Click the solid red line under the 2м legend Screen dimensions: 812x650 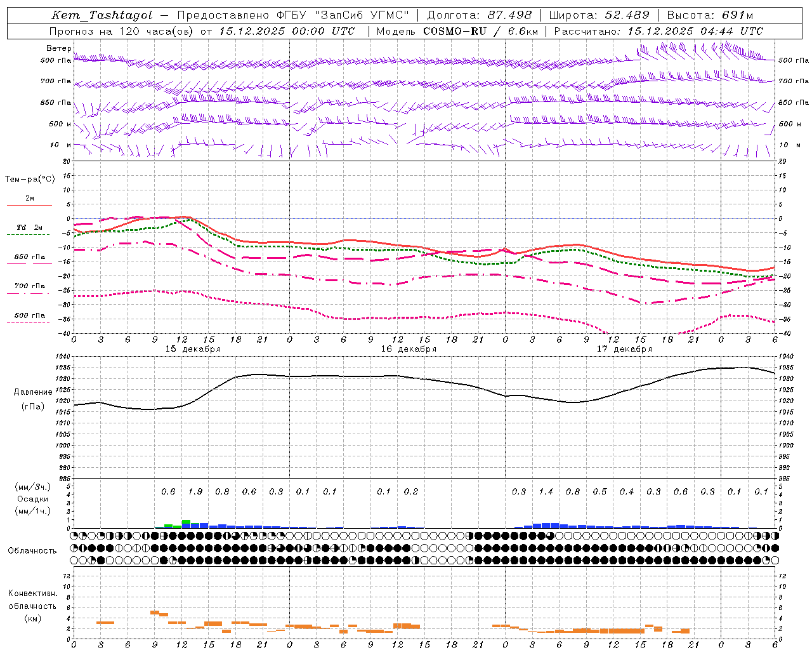(x=29, y=206)
